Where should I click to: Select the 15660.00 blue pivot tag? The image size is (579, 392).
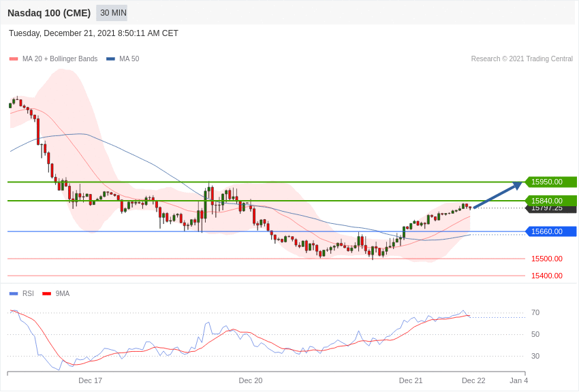[x=550, y=231]
